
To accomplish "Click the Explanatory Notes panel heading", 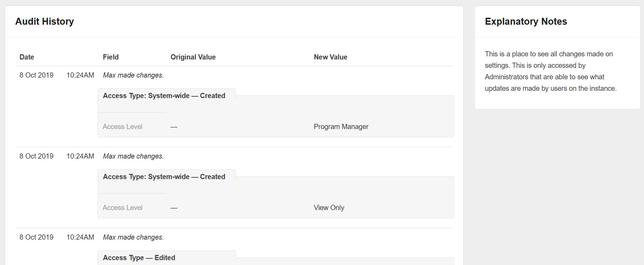I will point(526,22).
